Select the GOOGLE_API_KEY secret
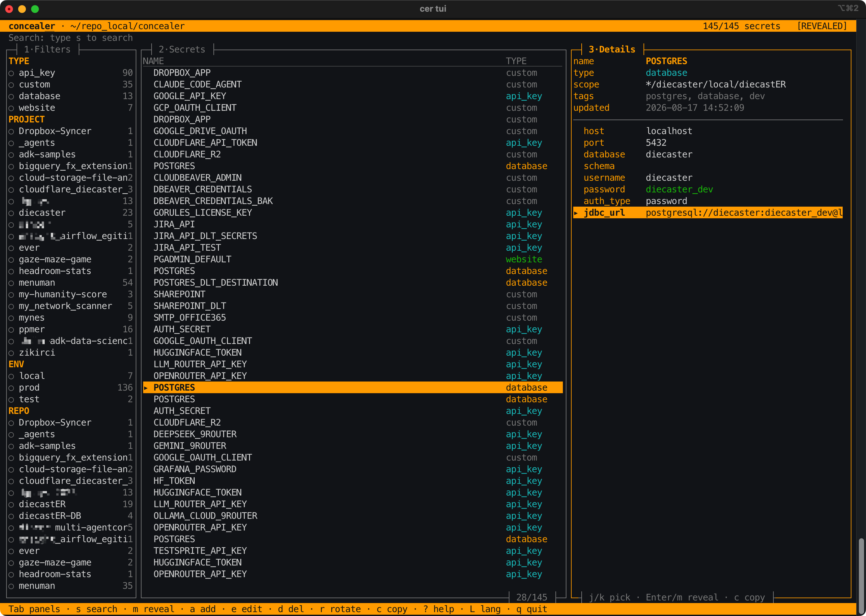Viewport: 866px width, 616px height. 353,96
